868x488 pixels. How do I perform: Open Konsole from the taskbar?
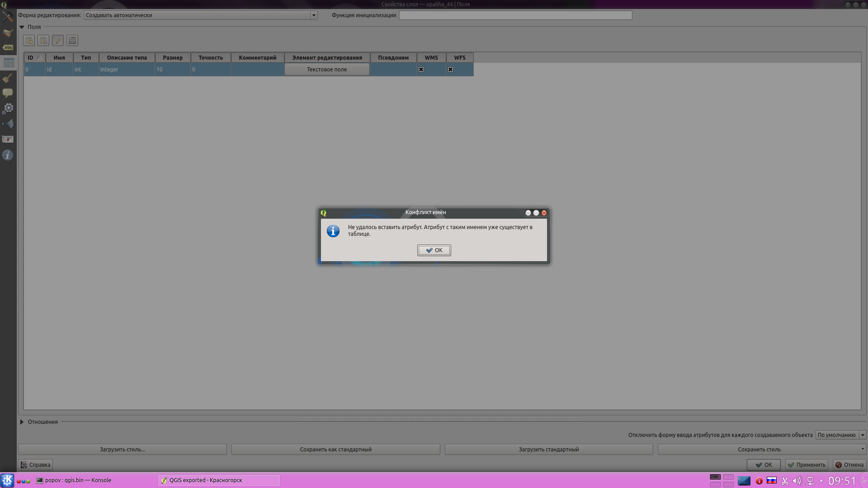pos(75,480)
